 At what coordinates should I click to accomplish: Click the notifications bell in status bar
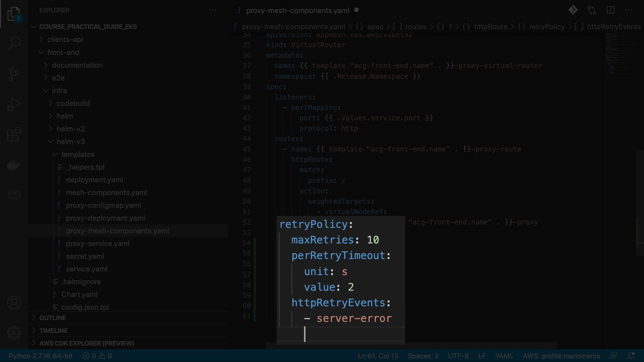point(631,356)
